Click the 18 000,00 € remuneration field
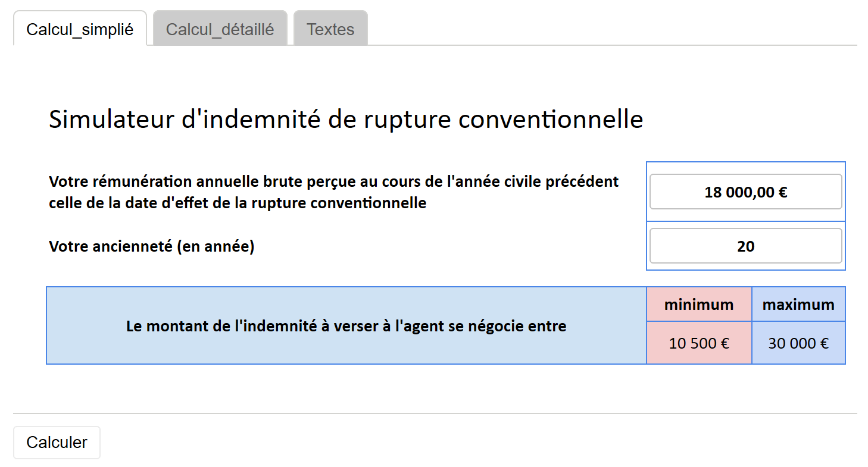The width and height of the screenshot is (868, 467). coord(745,192)
